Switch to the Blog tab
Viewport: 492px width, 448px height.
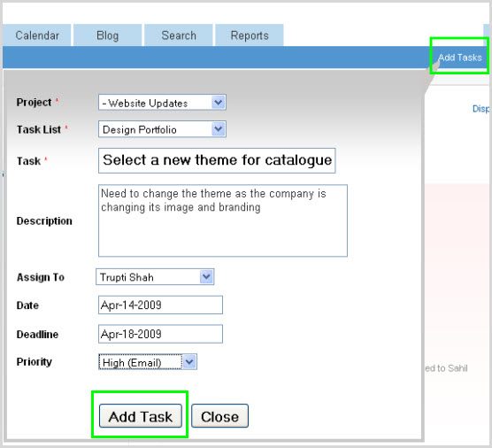coord(108,35)
